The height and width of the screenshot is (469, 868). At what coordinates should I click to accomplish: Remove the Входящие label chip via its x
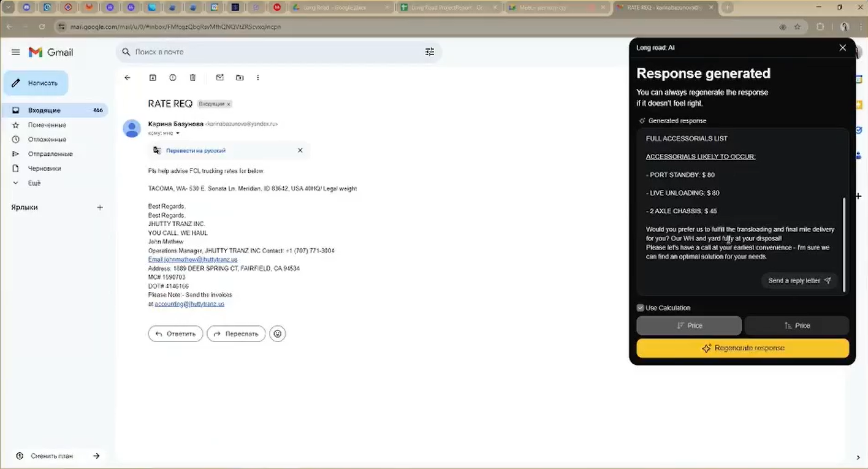pos(229,104)
